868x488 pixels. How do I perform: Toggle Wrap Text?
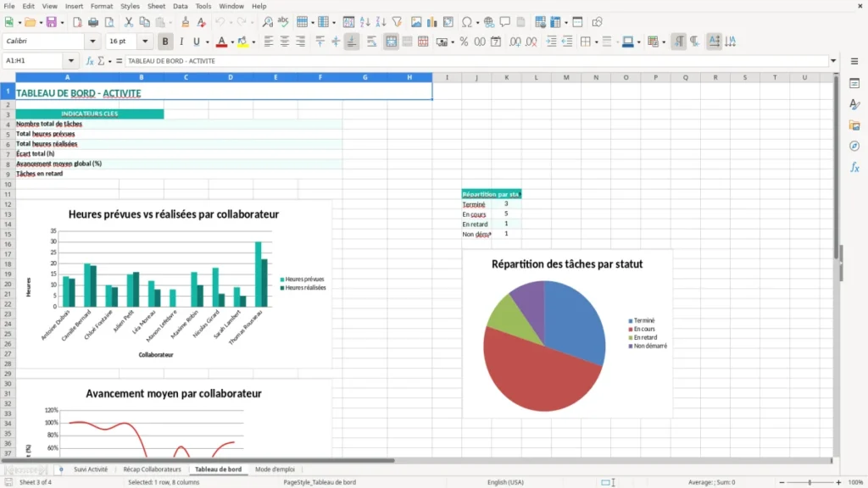[x=371, y=42]
